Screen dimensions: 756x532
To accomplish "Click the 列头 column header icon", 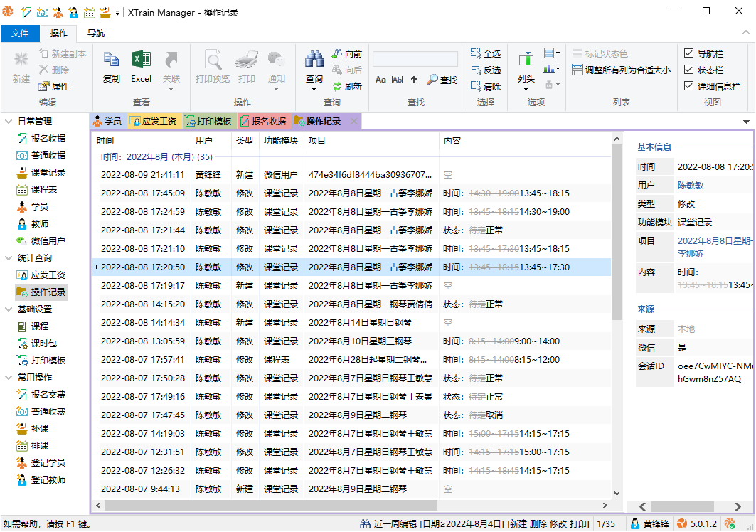I will (526, 59).
